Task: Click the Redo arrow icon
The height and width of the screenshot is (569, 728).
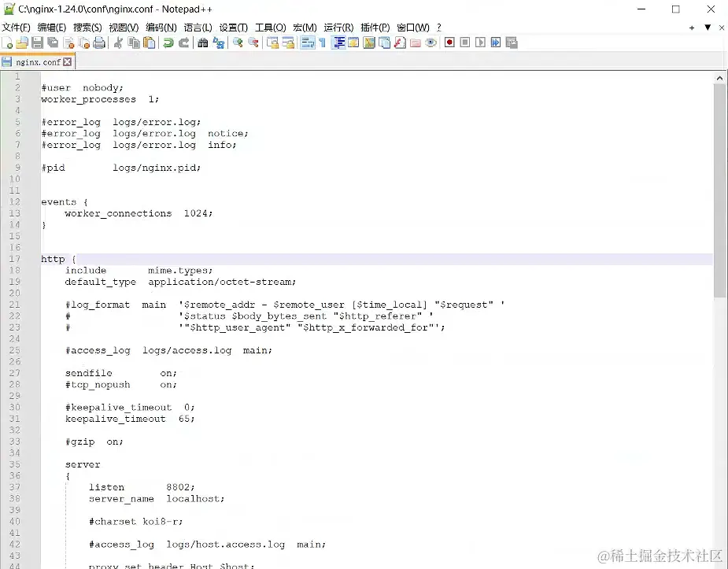Action: (184, 42)
